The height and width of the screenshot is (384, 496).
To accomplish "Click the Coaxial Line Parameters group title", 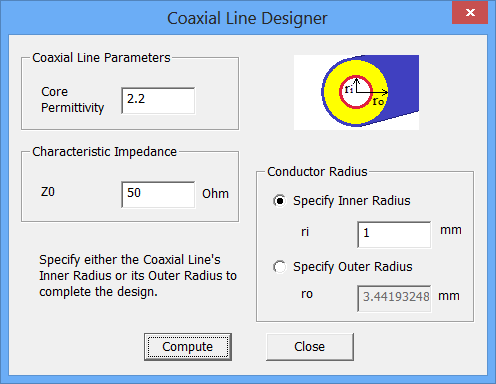I will tap(101, 58).
